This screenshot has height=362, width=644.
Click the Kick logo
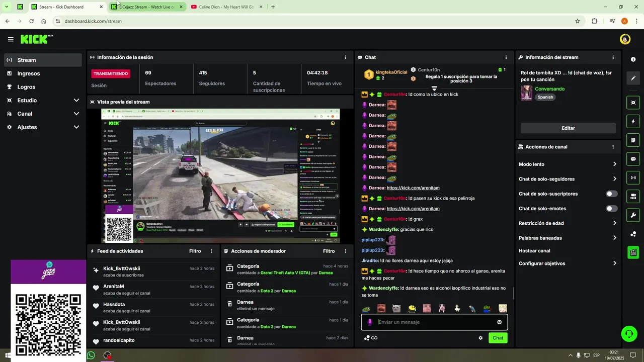pos(36,39)
